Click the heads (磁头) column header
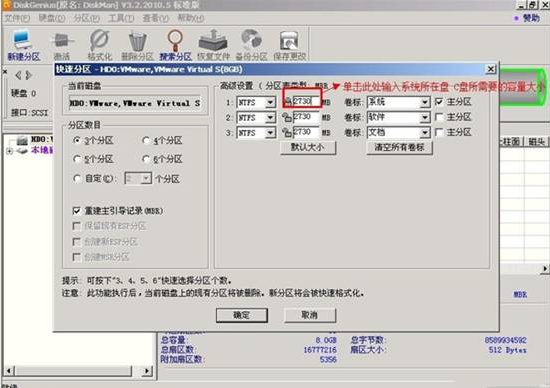Image resolution: width=550 pixels, height=388 pixels. coord(536,142)
